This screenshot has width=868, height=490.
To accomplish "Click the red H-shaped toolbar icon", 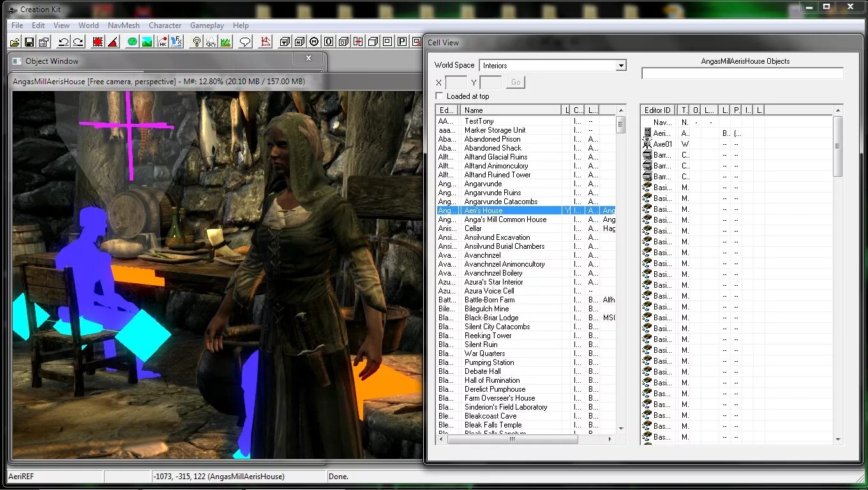I will [358, 42].
